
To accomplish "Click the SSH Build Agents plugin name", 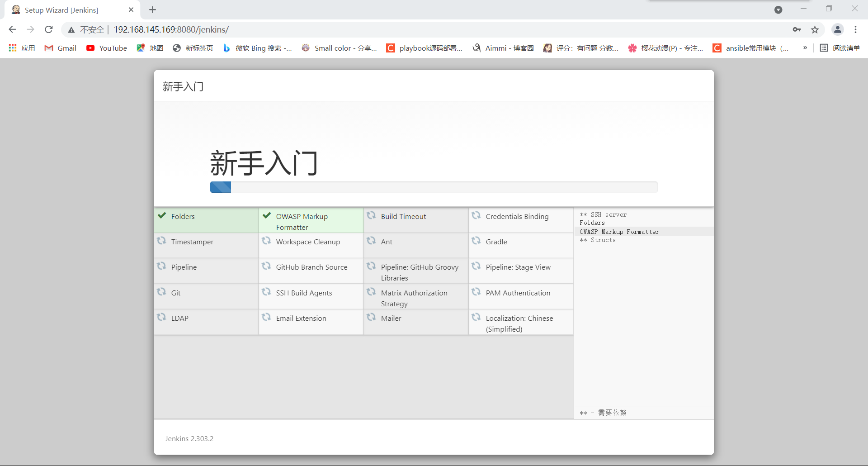I will pos(304,293).
